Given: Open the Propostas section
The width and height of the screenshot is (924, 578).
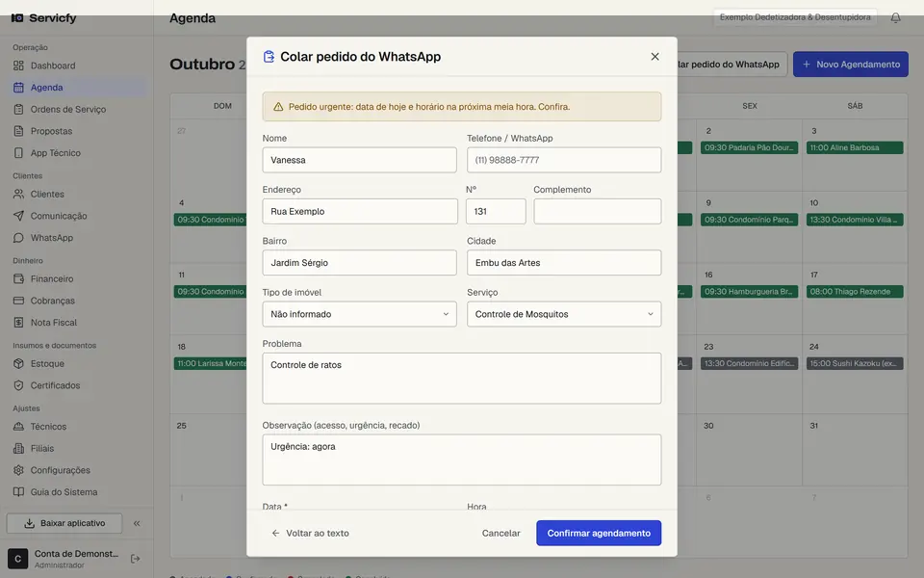Looking at the screenshot, I should [x=78, y=131].
